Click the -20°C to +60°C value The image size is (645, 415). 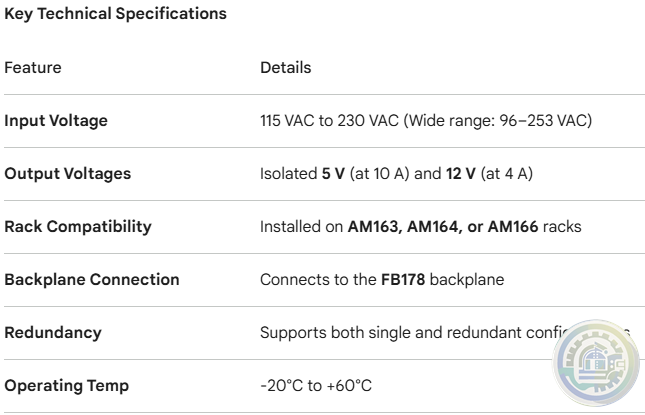coord(315,385)
